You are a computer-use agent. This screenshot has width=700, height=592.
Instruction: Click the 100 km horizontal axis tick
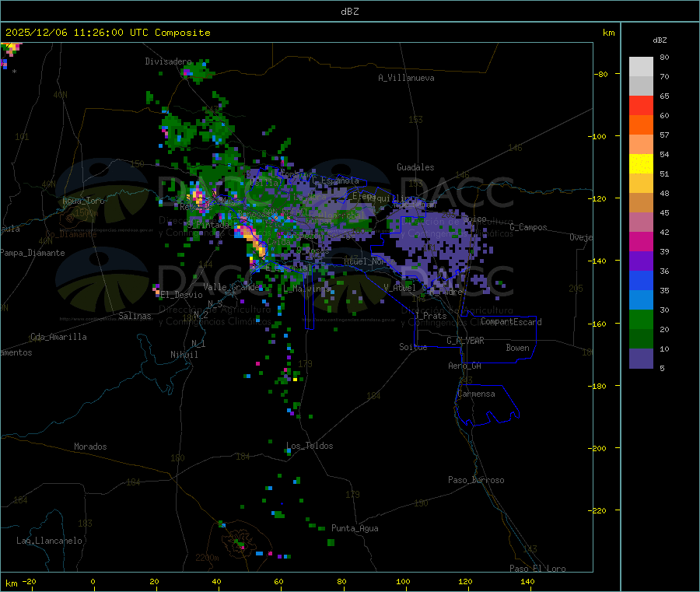click(403, 581)
